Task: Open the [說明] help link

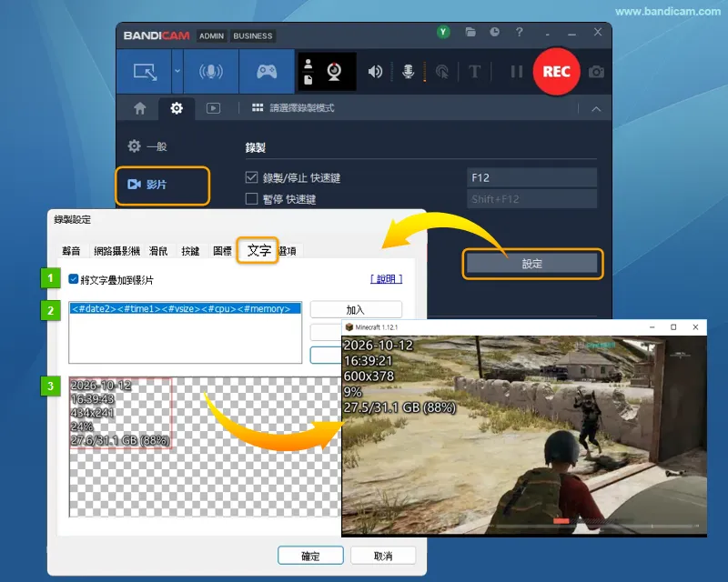Action: 386,279
